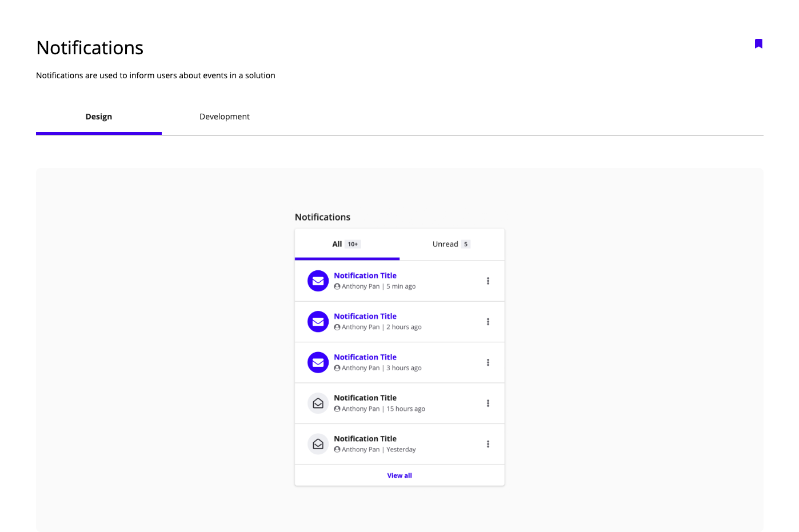Click the Notifications panel heading above the list

[322, 217]
